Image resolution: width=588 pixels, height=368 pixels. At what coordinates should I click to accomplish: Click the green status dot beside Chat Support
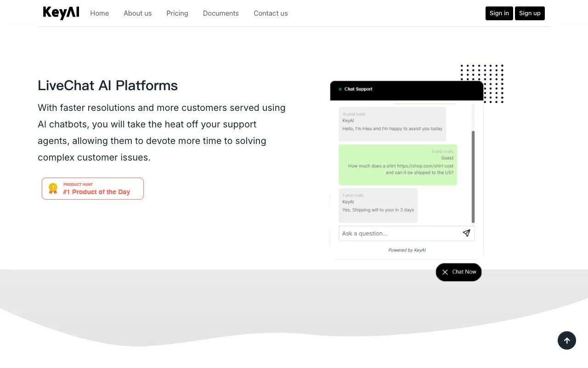[340, 89]
